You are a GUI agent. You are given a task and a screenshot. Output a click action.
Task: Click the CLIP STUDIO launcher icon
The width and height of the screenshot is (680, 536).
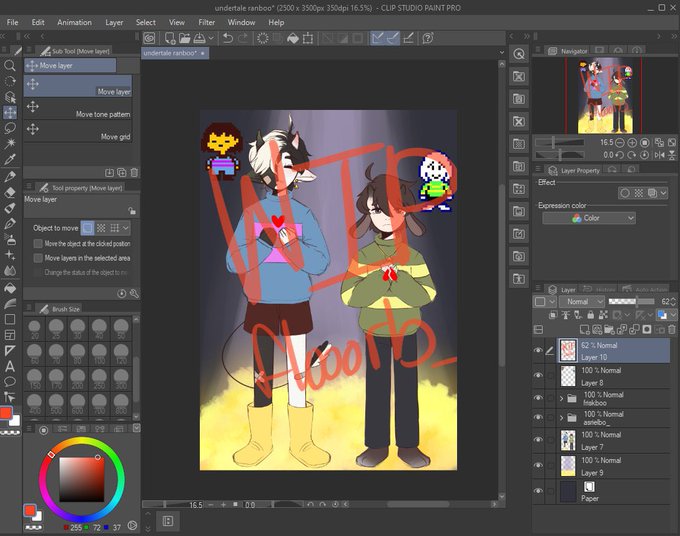tap(150, 38)
